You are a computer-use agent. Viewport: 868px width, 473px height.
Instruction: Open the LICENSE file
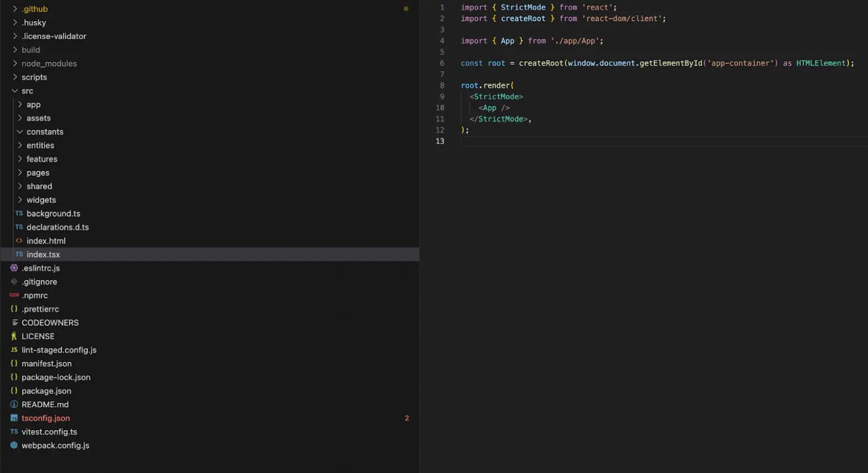[x=38, y=336]
